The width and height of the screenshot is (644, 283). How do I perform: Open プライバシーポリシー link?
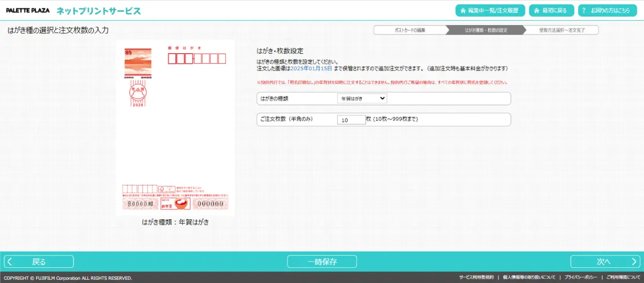tap(580, 277)
